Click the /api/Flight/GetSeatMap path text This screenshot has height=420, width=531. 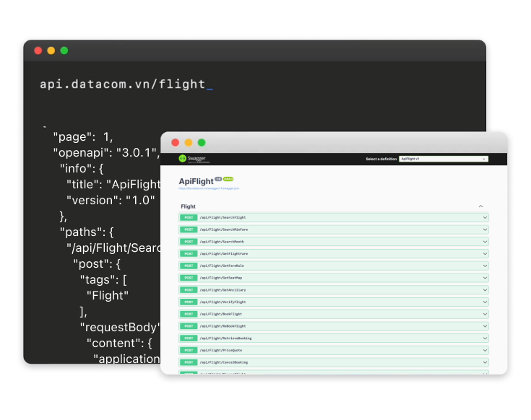pyautogui.click(x=221, y=278)
